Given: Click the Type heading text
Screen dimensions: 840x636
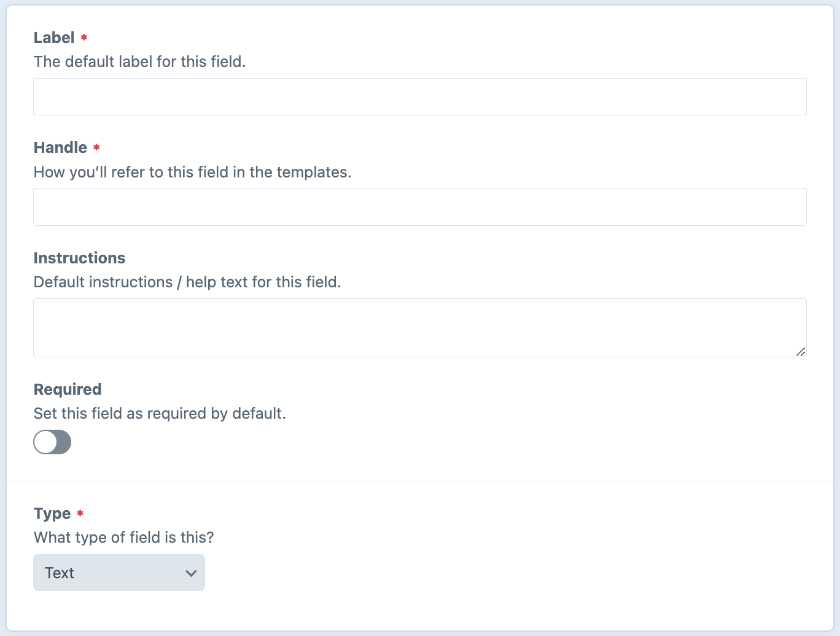Looking at the screenshot, I should click(x=52, y=513).
